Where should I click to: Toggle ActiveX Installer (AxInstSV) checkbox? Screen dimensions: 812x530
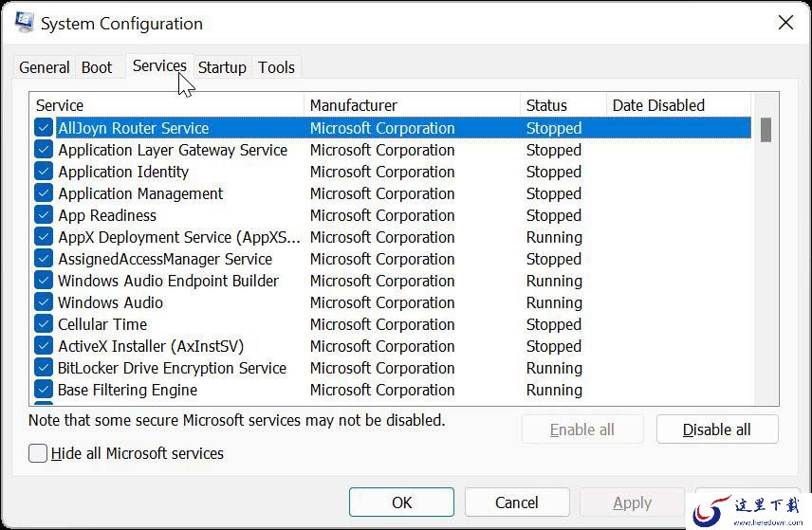click(44, 345)
